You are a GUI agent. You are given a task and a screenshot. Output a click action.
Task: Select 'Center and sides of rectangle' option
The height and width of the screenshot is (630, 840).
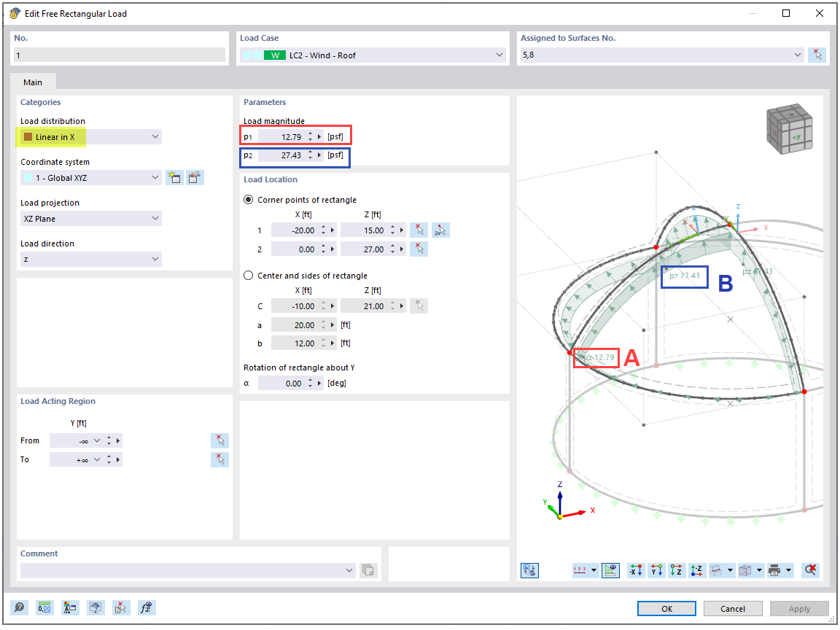tap(249, 275)
